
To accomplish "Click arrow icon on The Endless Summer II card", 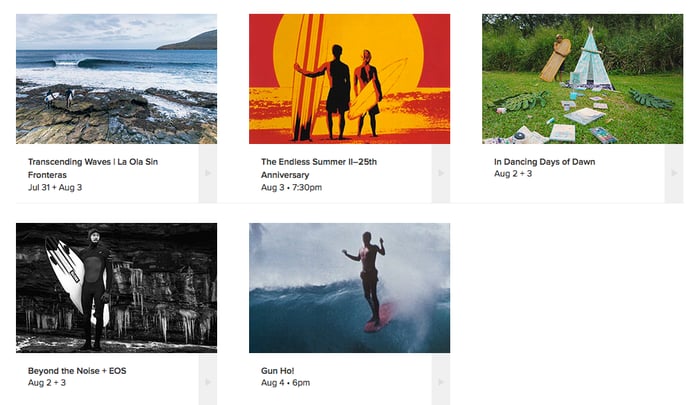I will 441,173.
